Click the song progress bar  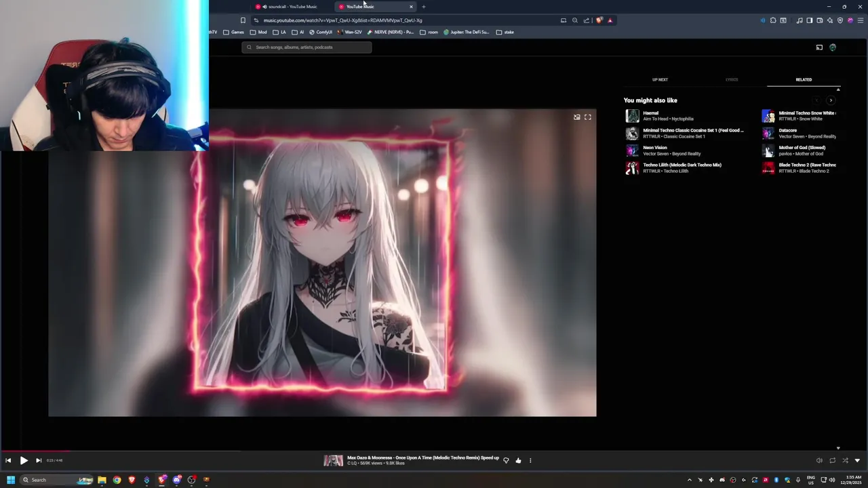click(x=434, y=451)
